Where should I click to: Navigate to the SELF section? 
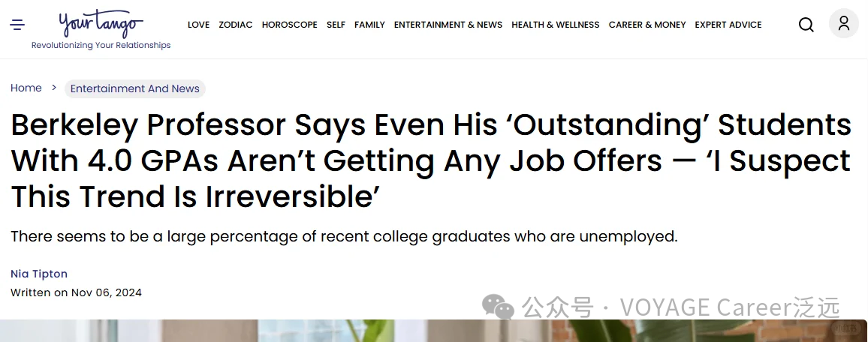[336, 25]
